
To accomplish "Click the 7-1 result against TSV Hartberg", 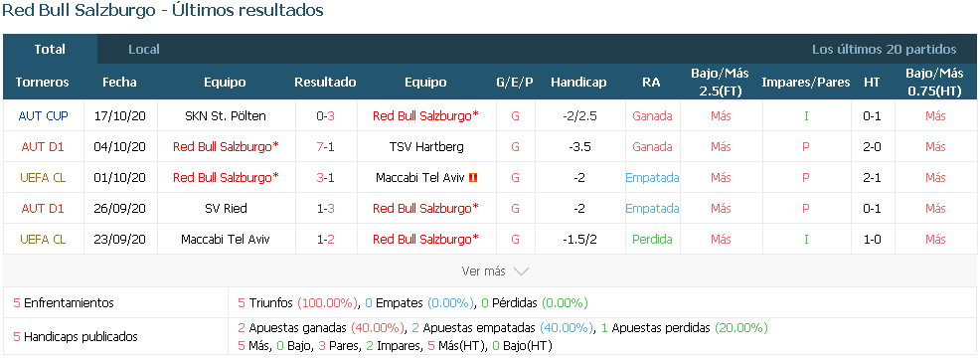I will coord(326,147).
